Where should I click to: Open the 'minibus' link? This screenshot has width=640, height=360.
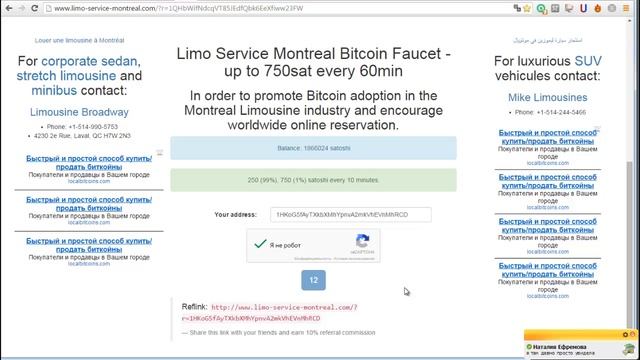[54, 91]
